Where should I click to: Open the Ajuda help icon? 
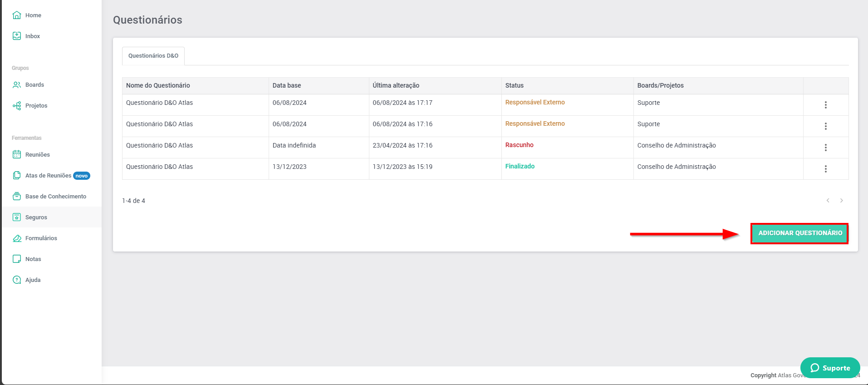pyautogui.click(x=17, y=280)
